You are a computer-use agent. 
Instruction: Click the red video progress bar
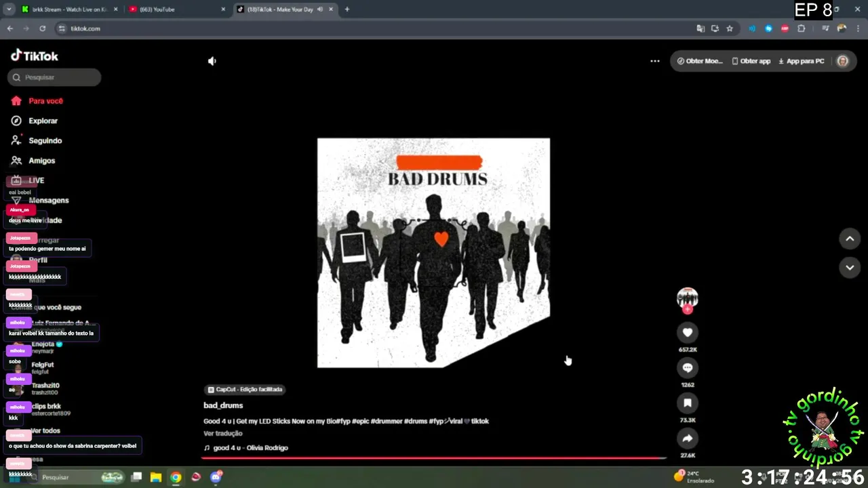pos(434,458)
